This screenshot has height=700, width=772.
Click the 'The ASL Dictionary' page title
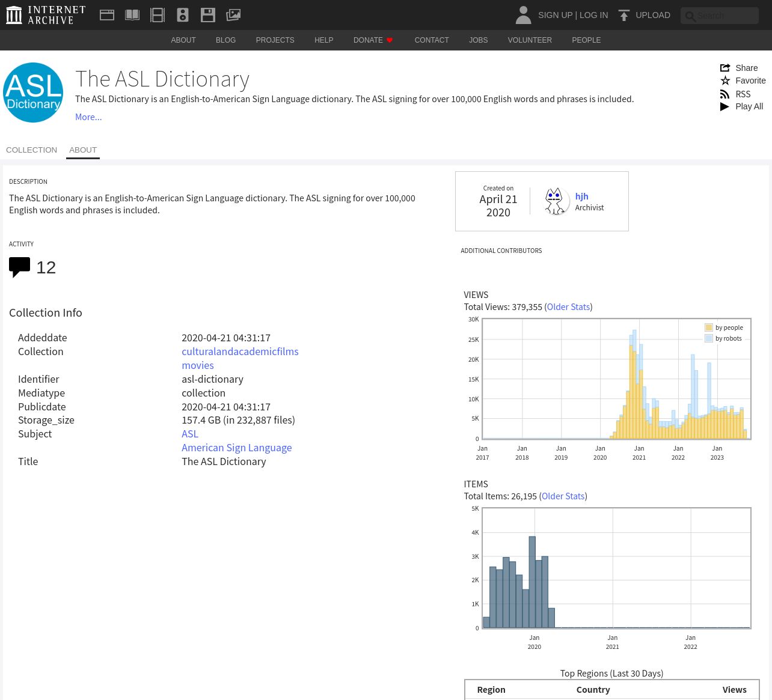[x=162, y=79]
